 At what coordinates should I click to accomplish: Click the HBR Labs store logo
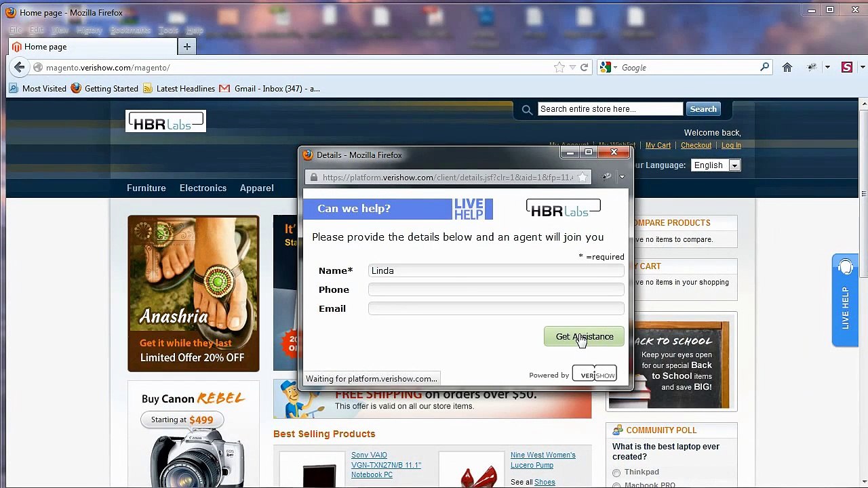165,121
